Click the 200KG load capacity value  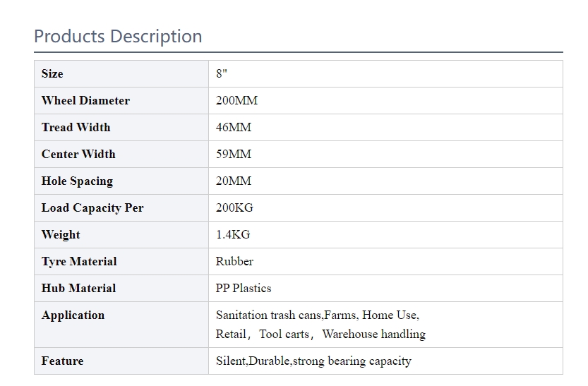[234, 207]
